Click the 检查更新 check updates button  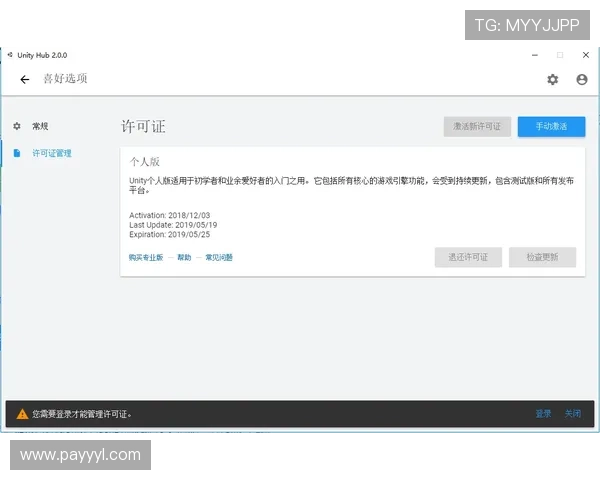[542, 257]
